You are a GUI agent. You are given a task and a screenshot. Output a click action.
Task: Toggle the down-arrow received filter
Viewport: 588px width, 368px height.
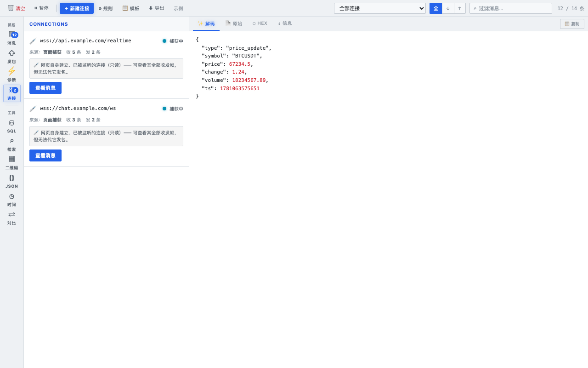click(448, 8)
